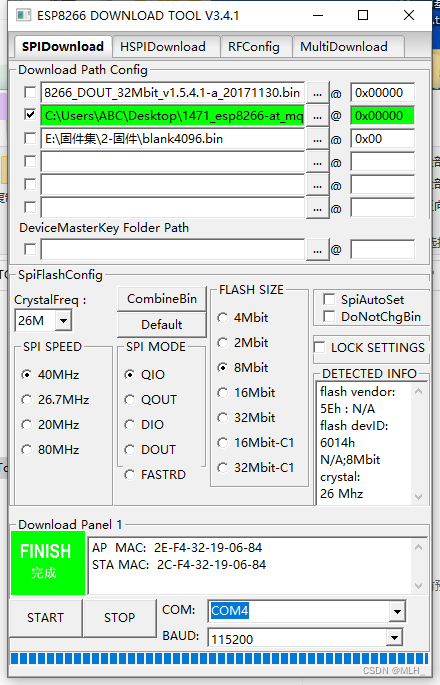Minimize the ESP8266 Download Tool window
The width and height of the screenshot is (440, 685).
coord(318,15)
